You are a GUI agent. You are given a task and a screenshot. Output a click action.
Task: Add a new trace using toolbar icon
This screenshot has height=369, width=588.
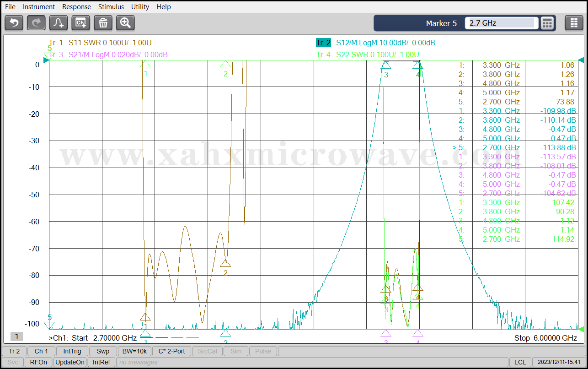click(x=59, y=23)
